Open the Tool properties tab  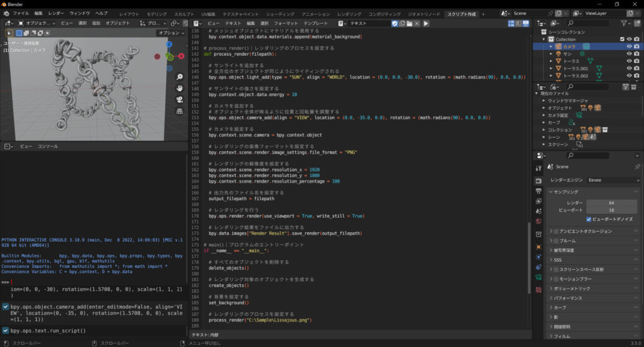538,168
